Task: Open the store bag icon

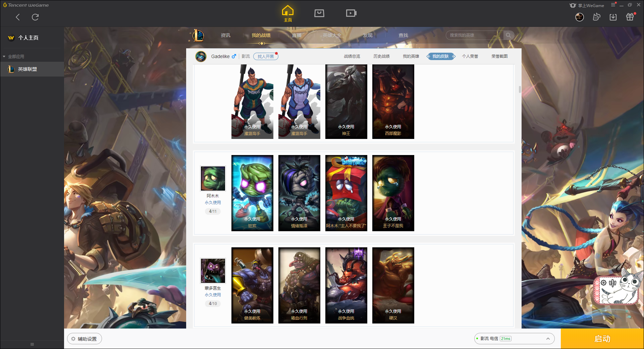Action: tap(319, 13)
